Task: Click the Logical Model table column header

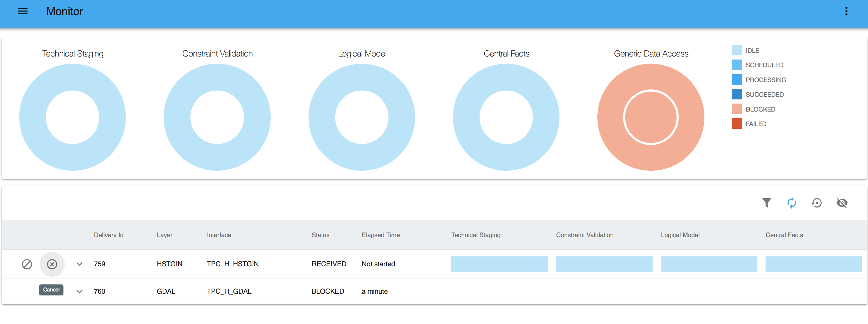Action: [680, 235]
